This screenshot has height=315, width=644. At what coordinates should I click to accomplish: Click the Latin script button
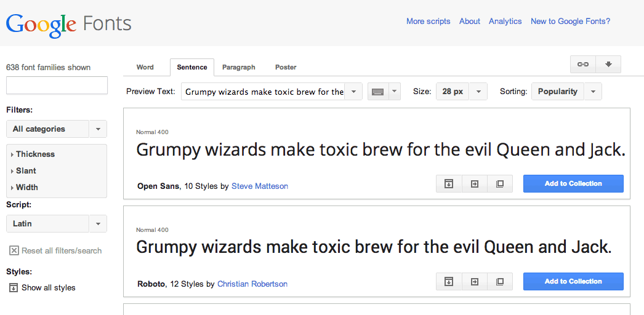pos(47,223)
